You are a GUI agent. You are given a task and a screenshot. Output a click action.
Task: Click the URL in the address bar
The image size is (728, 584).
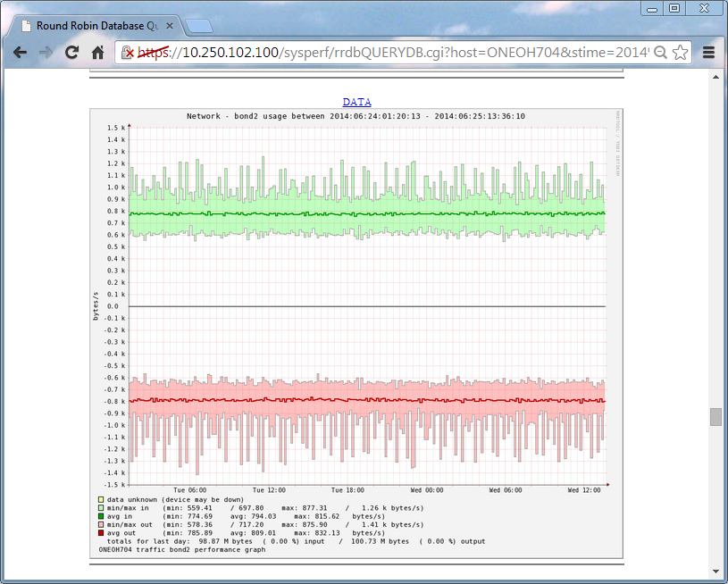coord(357,53)
